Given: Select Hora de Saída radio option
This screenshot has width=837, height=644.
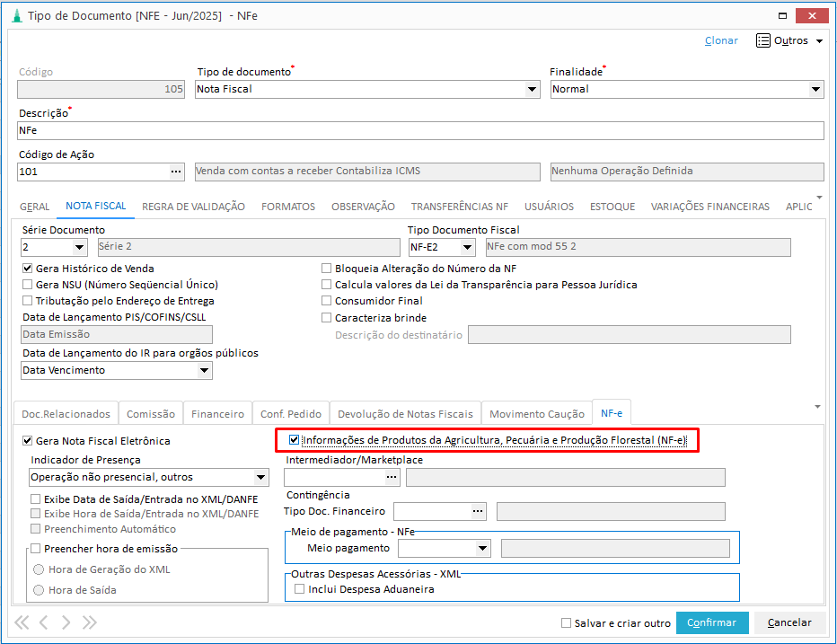Looking at the screenshot, I should [39, 590].
